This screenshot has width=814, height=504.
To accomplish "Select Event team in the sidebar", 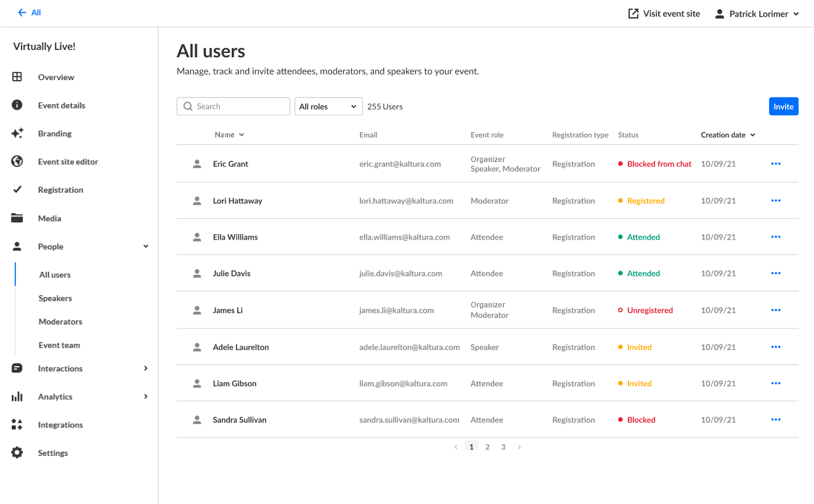I will coord(59,345).
